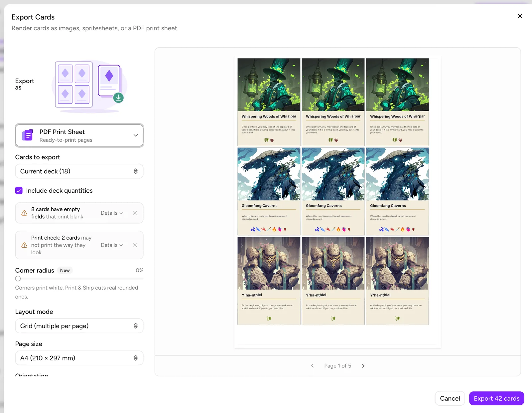Click the Print check warning triangle icon
The width and height of the screenshot is (532, 413).
pos(24,245)
